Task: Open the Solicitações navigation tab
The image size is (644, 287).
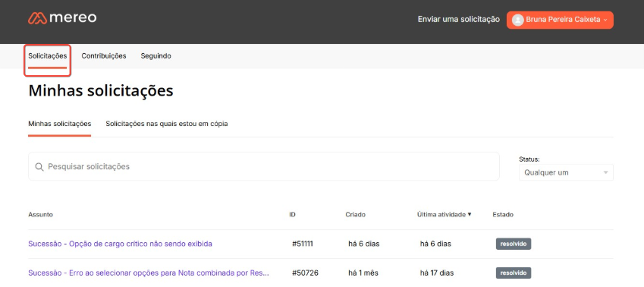Action: pos(47,56)
